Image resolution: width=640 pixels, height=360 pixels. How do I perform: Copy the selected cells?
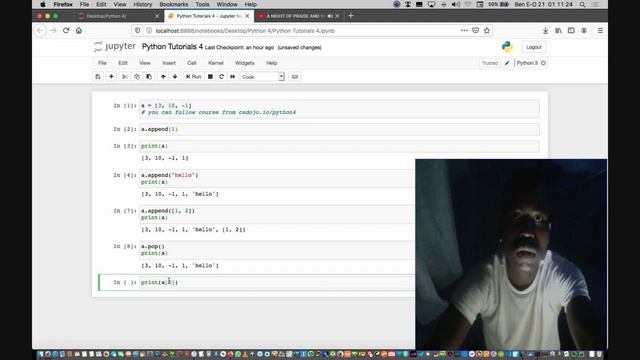[137, 77]
